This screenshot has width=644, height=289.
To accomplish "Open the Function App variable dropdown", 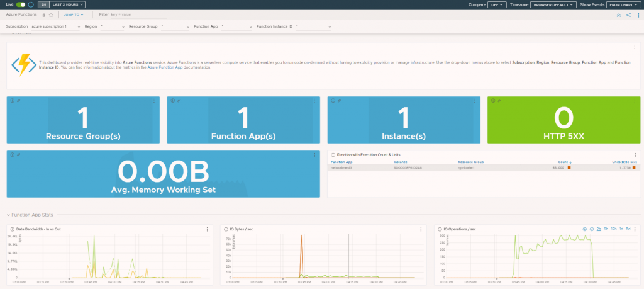I will (x=236, y=26).
